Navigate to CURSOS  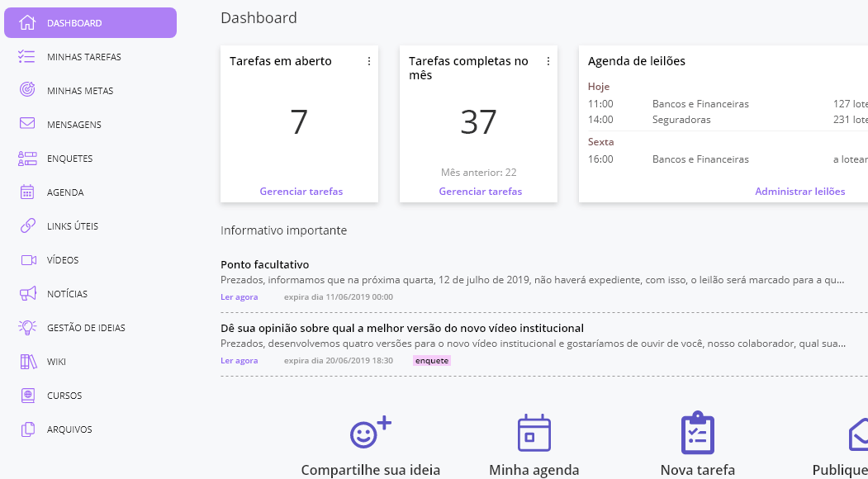point(64,396)
